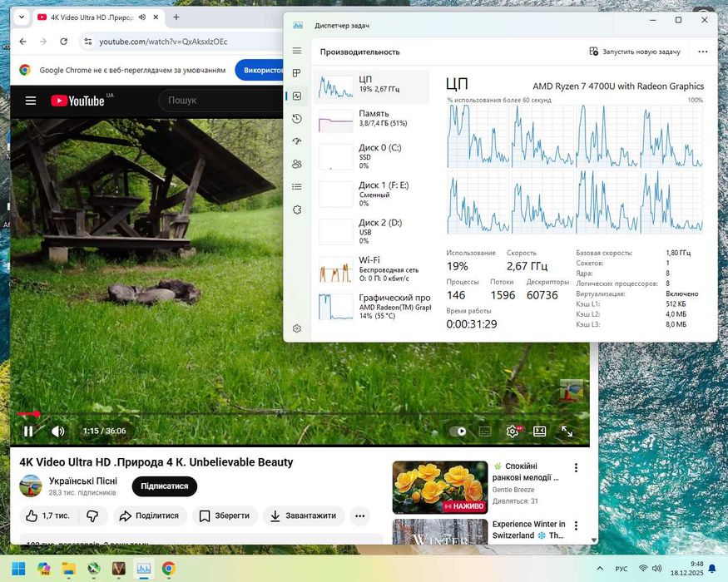Open Startup apps icon in Task Manager

click(x=297, y=141)
